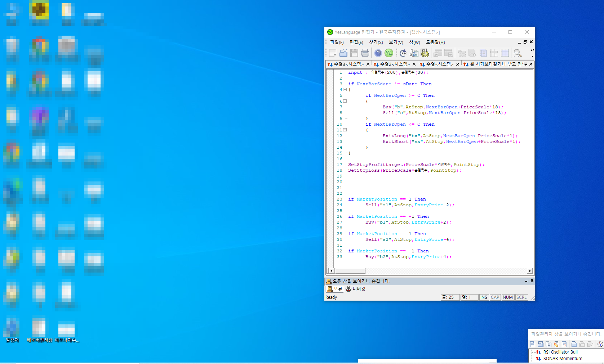Screen dimensions: 604x364
Task: Click the refresh icon in file manager
Action: coord(600,344)
